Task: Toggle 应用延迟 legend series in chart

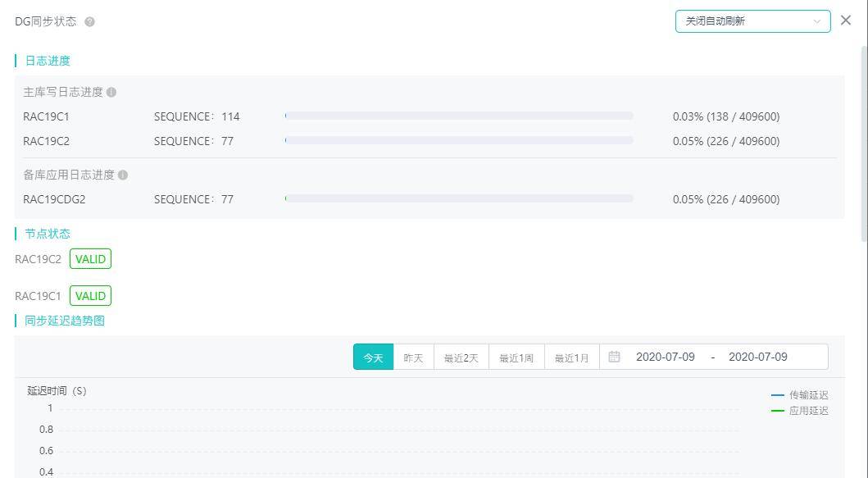Action: (x=800, y=411)
